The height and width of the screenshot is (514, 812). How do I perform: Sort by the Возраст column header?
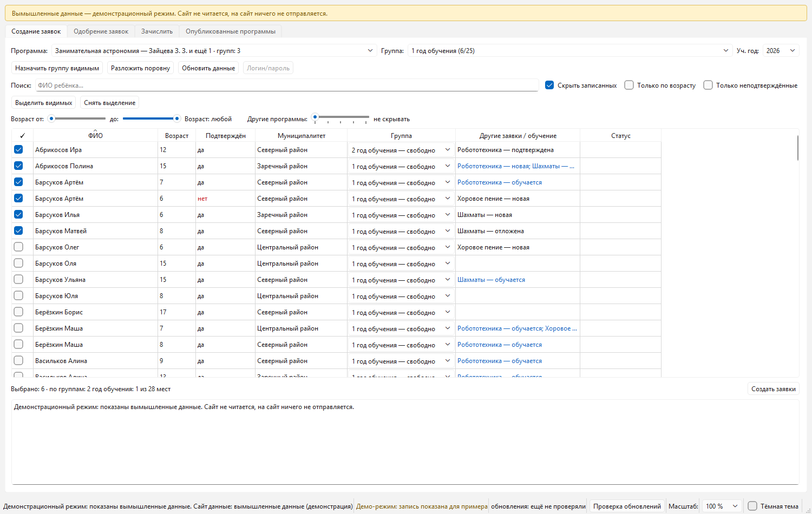[176, 136]
